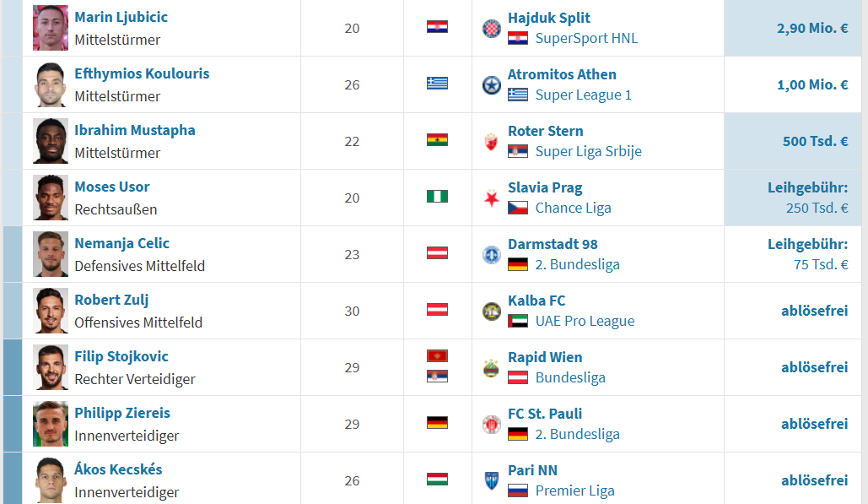Image resolution: width=868 pixels, height=504 pixels.
Task: Click Robert Zulj's portrait thumbnail
Action: pyautogui.click(x=51, y=311)
